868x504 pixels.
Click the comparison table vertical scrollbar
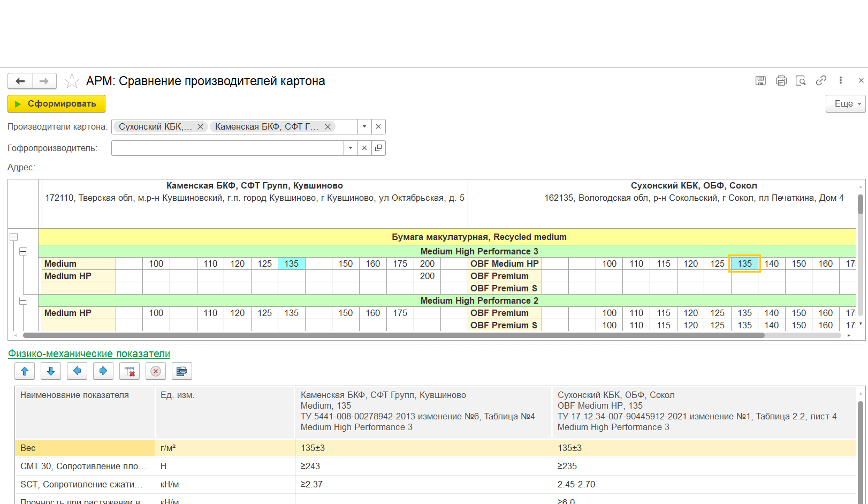pyautogui.click(x=861, y=204)
